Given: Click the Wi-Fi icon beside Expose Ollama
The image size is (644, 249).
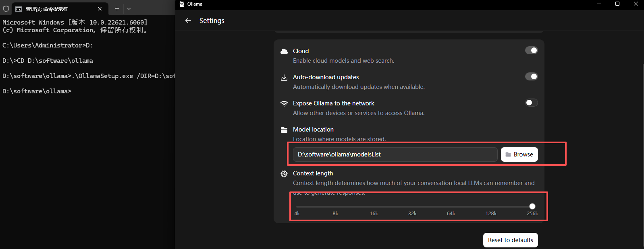Looking at the screenshot, I should [284, 104].
